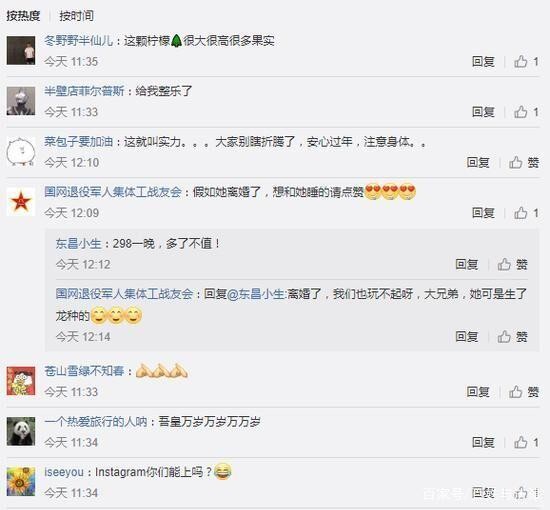Like the comment by 冬野野半仙儿

(526, 62)
